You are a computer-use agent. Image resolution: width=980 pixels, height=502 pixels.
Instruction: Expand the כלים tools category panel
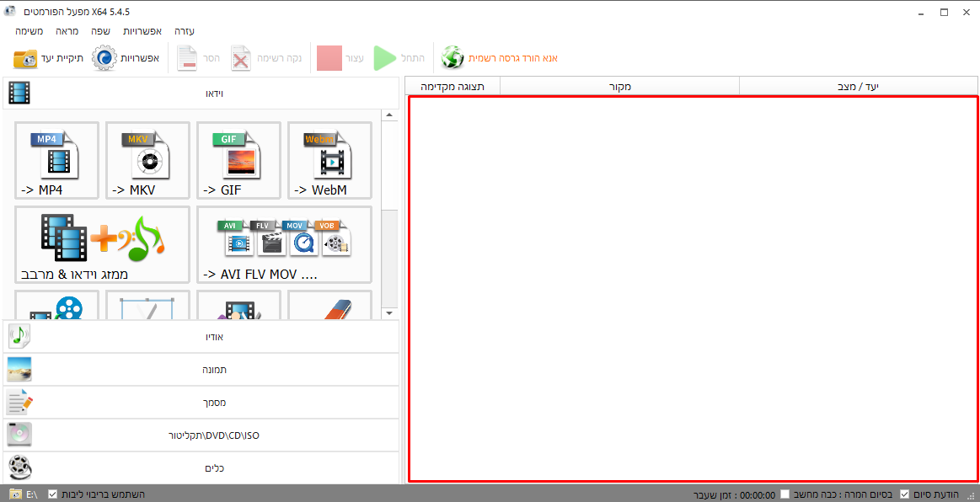click(201, 467)
